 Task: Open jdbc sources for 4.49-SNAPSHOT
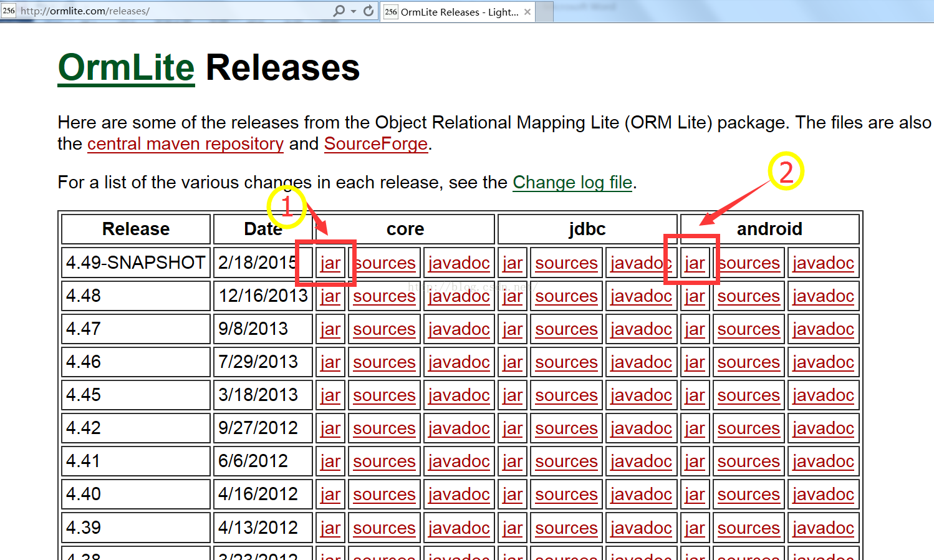(566, 263)
